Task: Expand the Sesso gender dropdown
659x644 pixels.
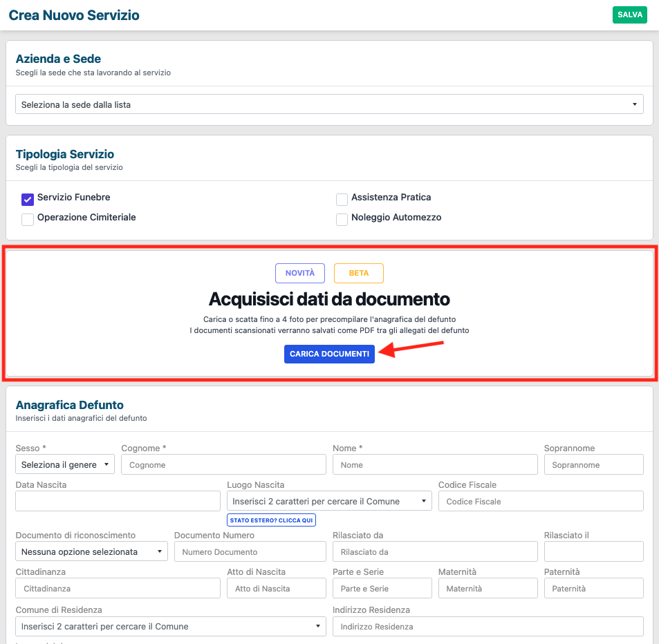Action: pyautogui.click(x=65, y=464)
